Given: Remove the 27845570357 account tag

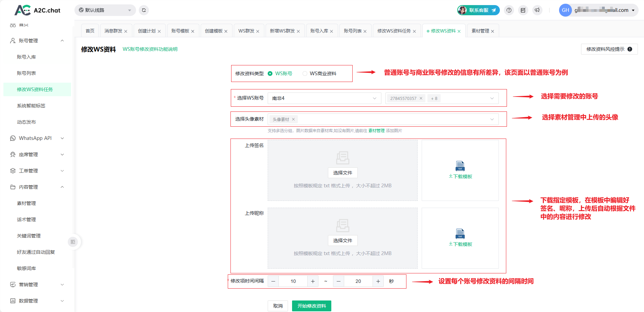Looking at the screenshot, I should (x=421, y=98).
